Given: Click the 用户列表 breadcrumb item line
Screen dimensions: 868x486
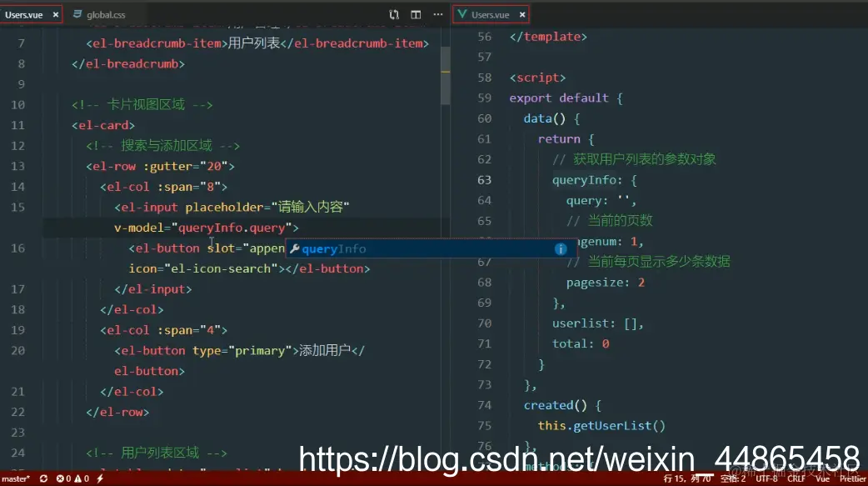Looking at the screenshot, I should [257, 43].
